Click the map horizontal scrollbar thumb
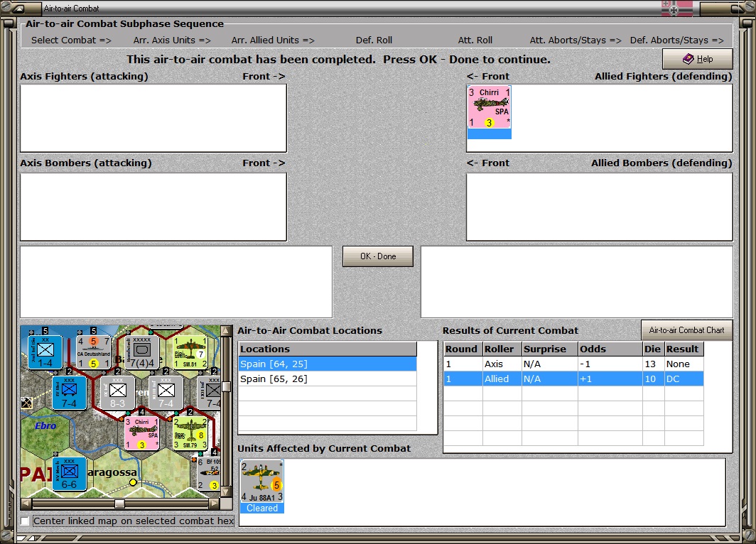Viewport: 756px width, 544px height. [119, 504]
